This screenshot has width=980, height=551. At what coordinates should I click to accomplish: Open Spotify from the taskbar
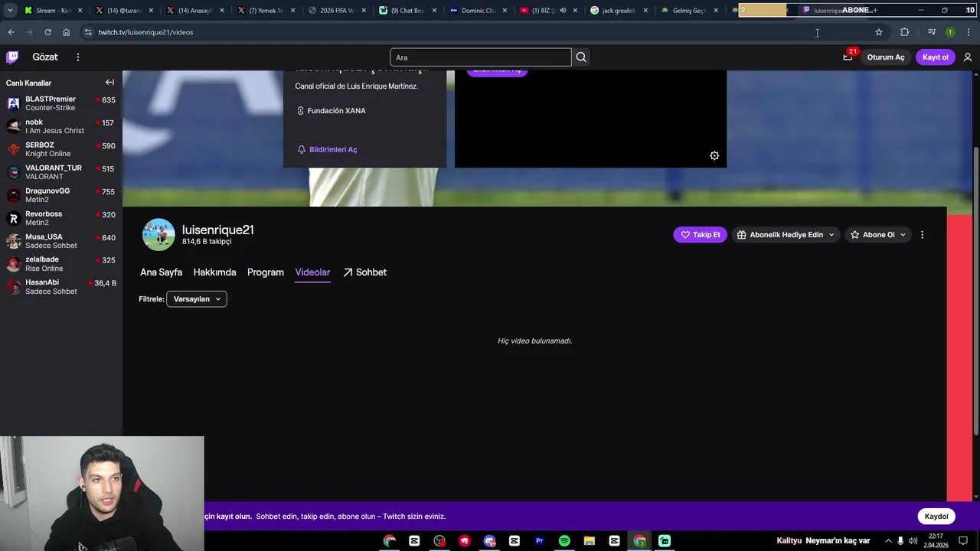(564, 541)
